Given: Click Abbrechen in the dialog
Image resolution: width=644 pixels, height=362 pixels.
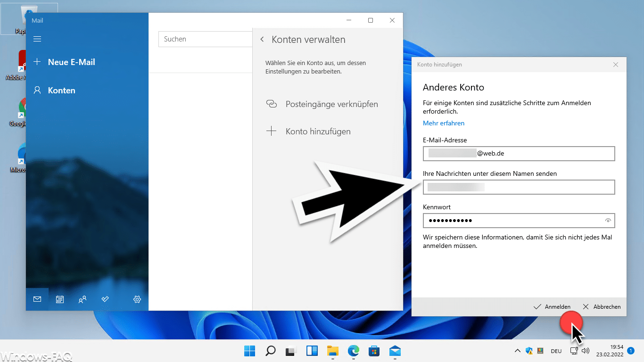Looking at the screenshot, I should click(x=602, y=306).
